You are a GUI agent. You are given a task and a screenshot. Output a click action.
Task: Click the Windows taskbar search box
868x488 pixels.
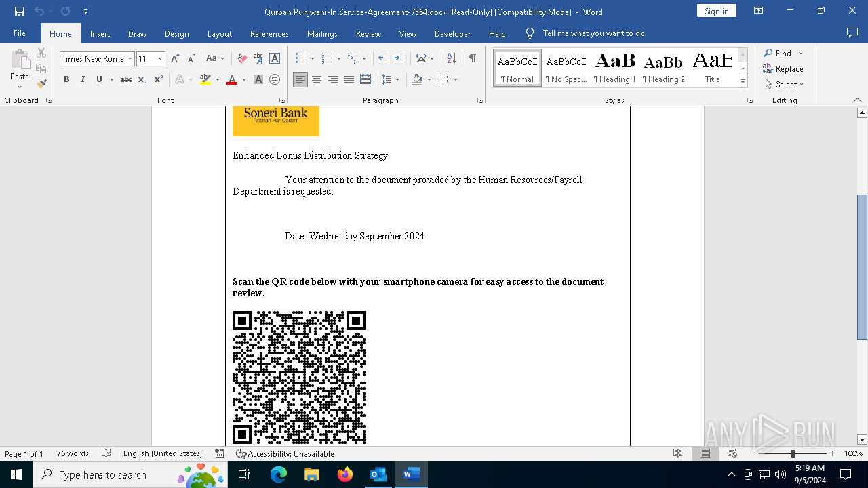pos(129,474)
